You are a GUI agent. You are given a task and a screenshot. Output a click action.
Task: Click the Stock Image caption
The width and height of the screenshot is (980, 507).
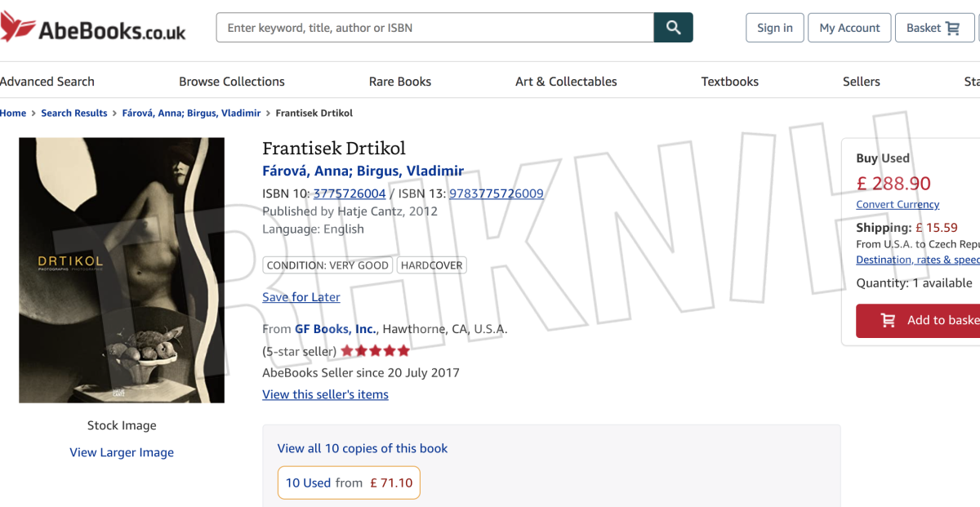coord(122,425)
